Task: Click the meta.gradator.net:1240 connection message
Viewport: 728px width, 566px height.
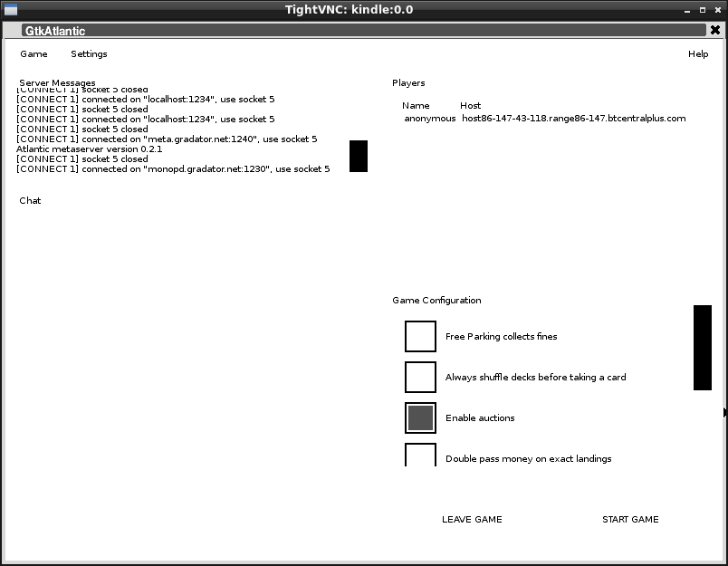Action: [167, 139]
